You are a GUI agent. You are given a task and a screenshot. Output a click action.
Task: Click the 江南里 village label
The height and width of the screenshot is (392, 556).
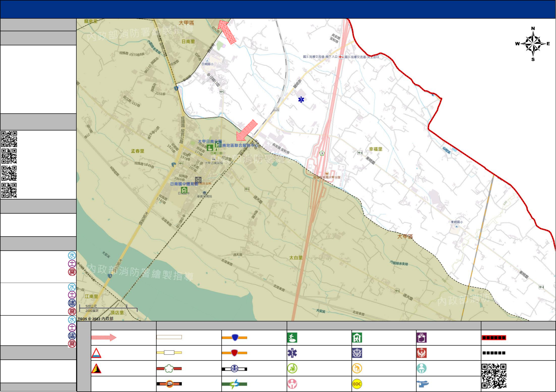(91, 297)
